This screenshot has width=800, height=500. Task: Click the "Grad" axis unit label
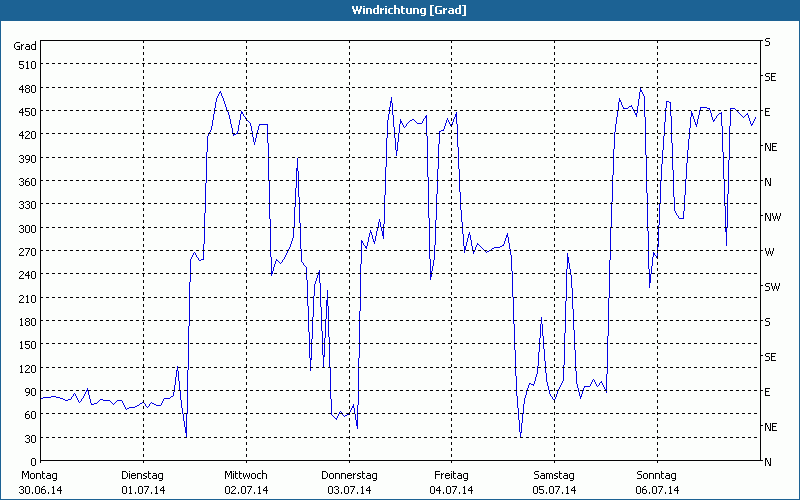[25, 46]
